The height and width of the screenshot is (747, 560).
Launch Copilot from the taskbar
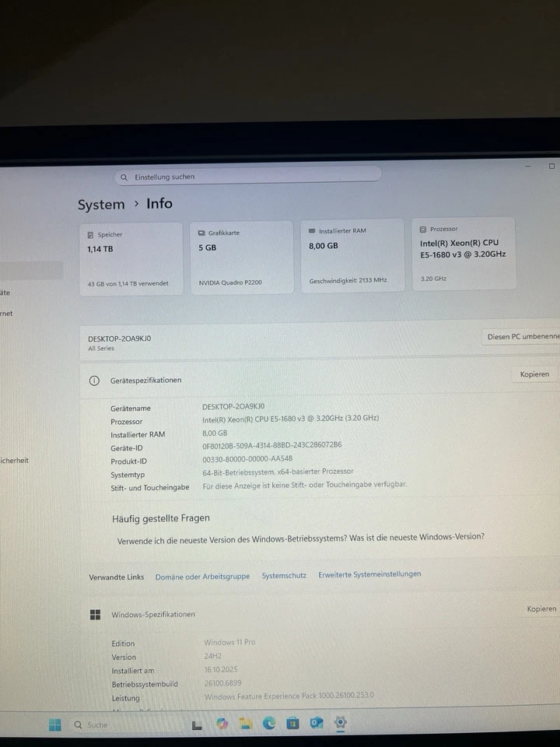tap(222, 724)
